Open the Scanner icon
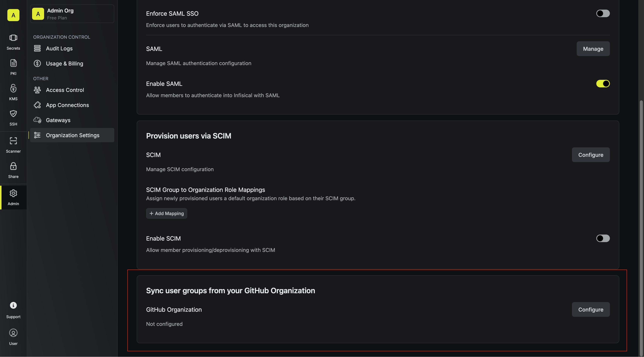Viewport: 644px width, 357px height. [x=13, y=141]
